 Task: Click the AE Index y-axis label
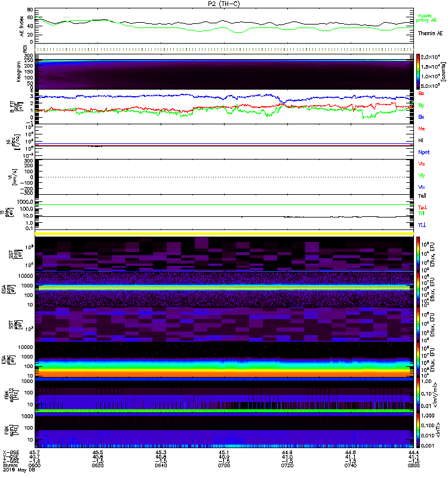pyautogui.click(x=22, y=26)
